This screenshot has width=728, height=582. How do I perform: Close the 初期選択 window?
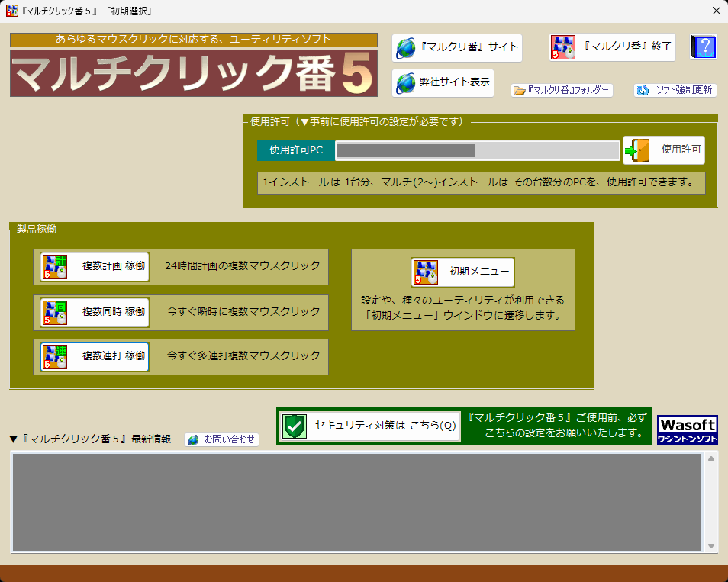717,11
